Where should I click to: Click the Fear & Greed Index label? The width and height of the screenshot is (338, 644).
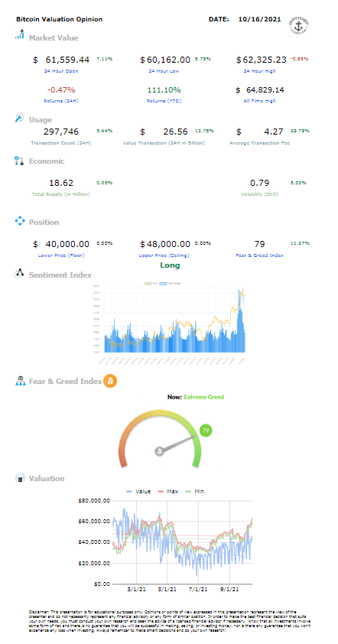pyautogui.click(x=259, y=255)
